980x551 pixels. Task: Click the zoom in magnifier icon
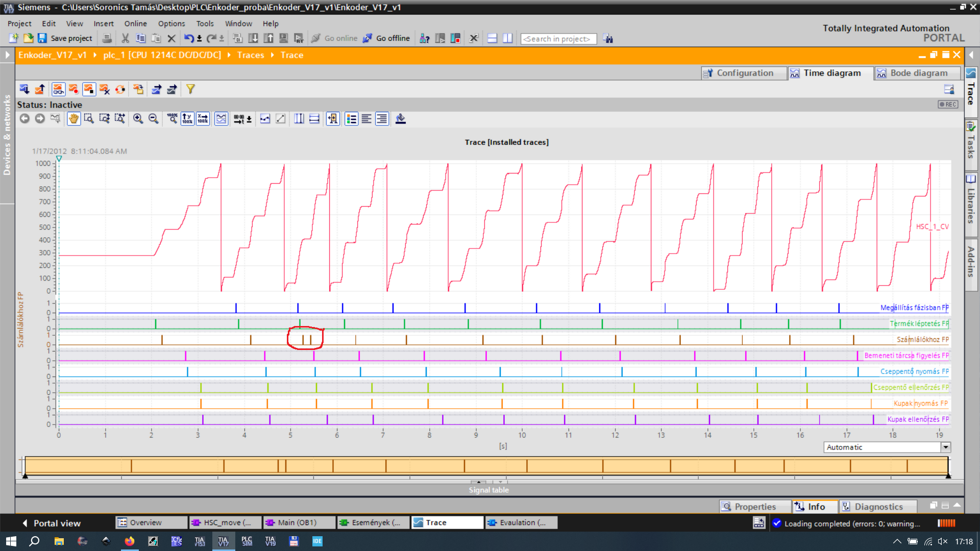tap(138, 119)
